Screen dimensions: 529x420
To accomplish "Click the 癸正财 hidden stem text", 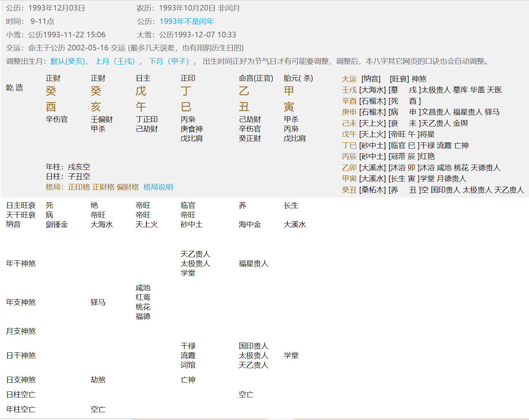I will [x=250, y=138].
